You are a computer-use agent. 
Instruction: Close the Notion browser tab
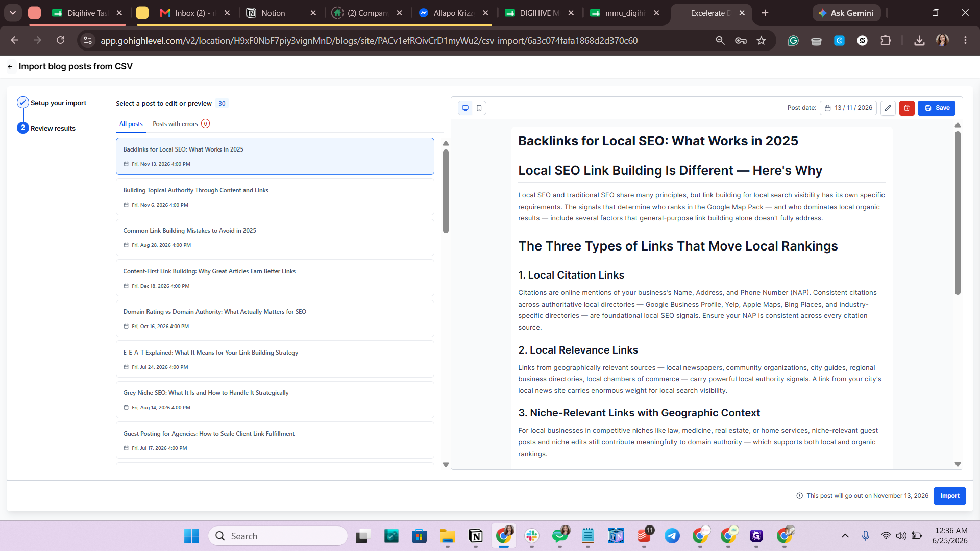[x=313, y=13]
